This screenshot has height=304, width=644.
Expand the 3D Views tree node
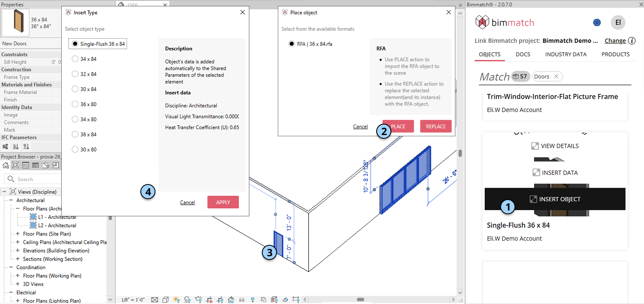pos(18,284)
